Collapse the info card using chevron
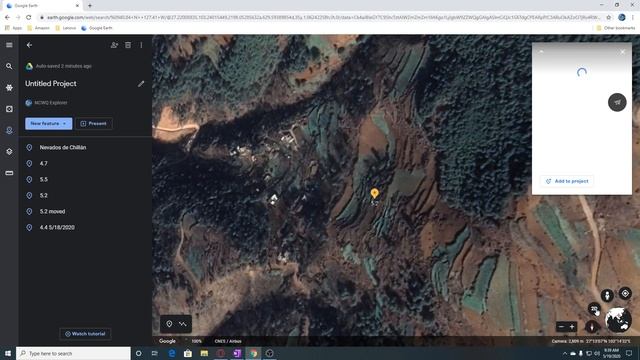 click(x=541, y=52)
